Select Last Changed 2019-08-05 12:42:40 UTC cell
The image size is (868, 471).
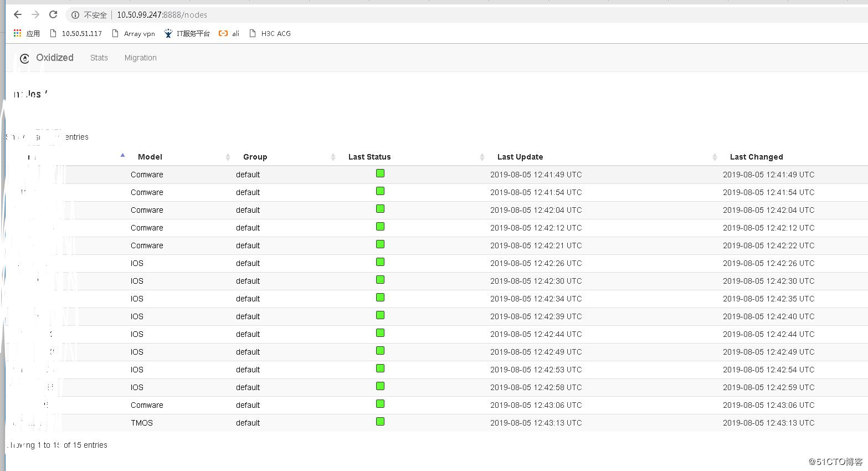(x=769, y=316)
